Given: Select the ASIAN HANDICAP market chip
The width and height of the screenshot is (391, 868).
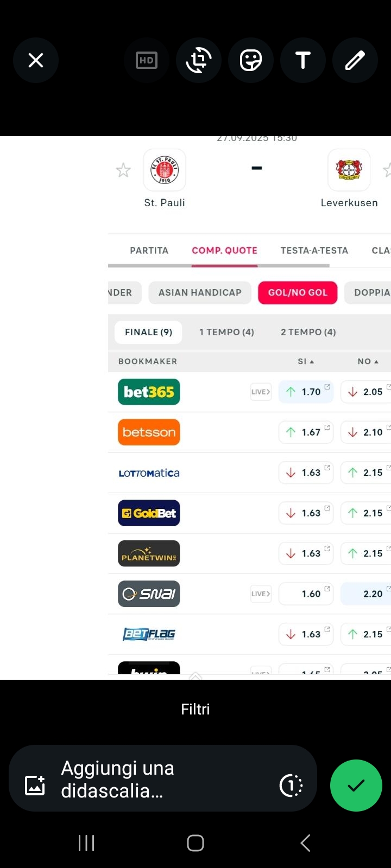Looking at the screenshot, I should pos(200,292).
